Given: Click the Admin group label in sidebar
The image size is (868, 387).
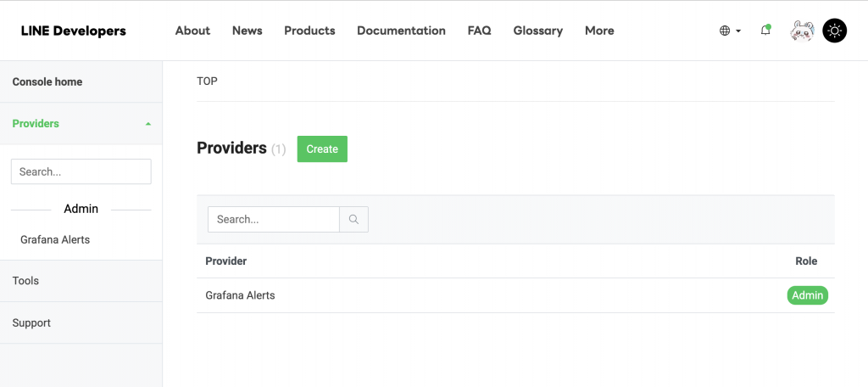Looking at the screenshot, I should 81,209.
